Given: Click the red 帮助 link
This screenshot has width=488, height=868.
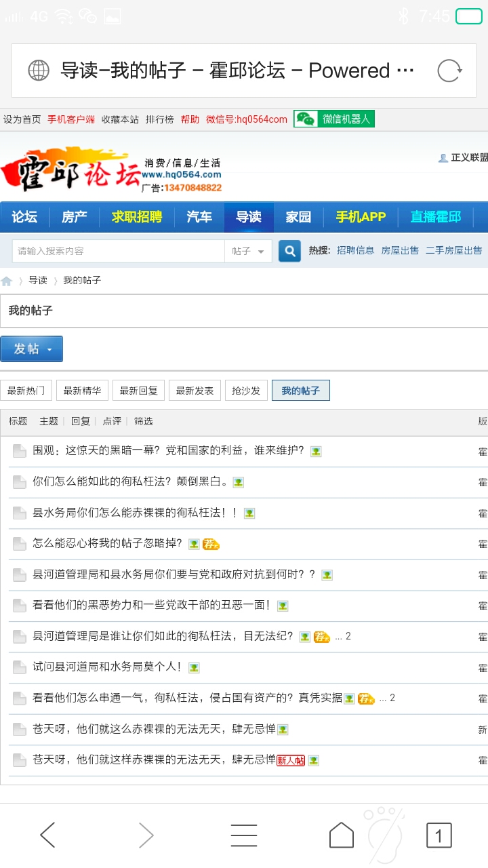Looking at the screenshot, I should coord(190,119).
